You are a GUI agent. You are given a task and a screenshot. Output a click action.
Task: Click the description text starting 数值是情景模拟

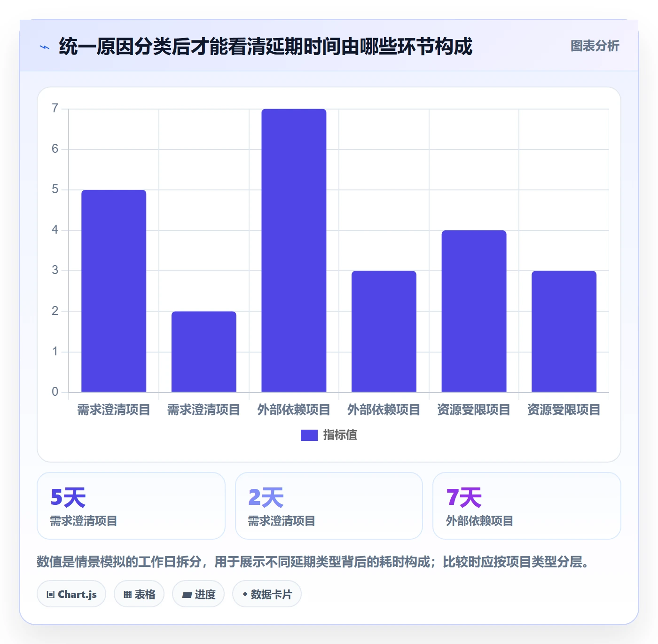[313, 562]
